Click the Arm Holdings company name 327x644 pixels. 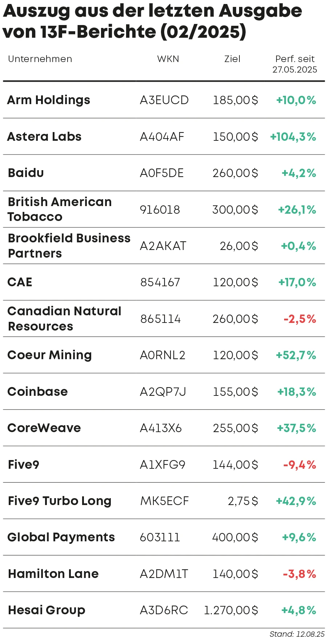coord(49,100)
